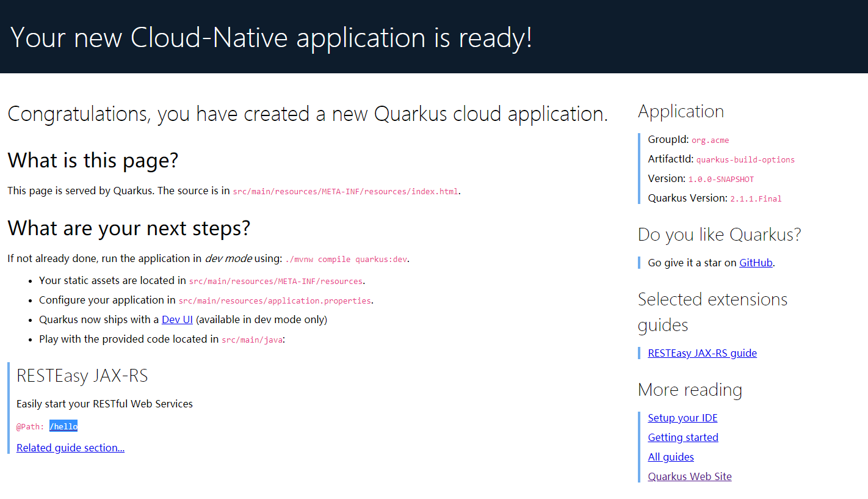
Task: Click the src/main/java path text
Action: point(252,340)
